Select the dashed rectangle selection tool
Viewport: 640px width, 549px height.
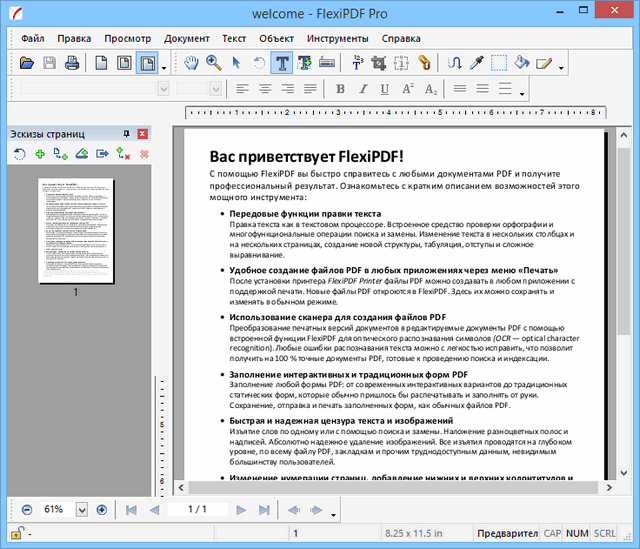pyautogui.click(x=499, y=63)
